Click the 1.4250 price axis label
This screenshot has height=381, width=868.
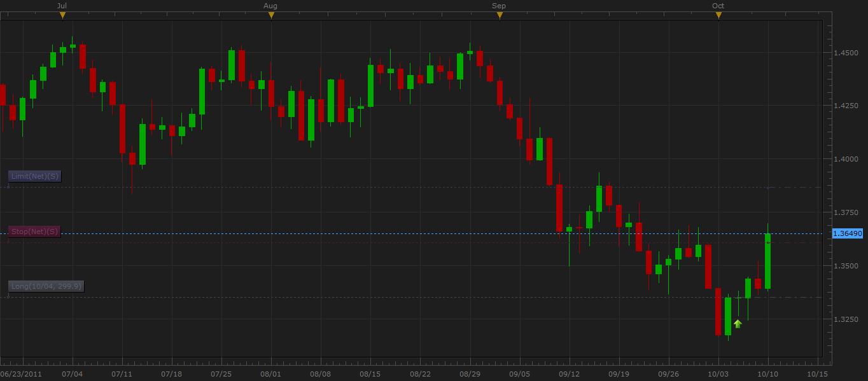[x=846, y=106]
